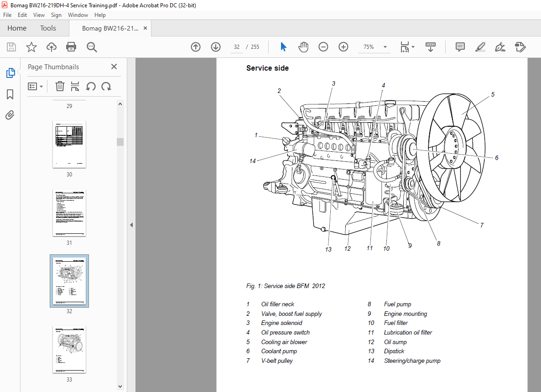The height and width of the screenshot is (392, 541).
Task: Go to previous page arrow
Action: 196,47
